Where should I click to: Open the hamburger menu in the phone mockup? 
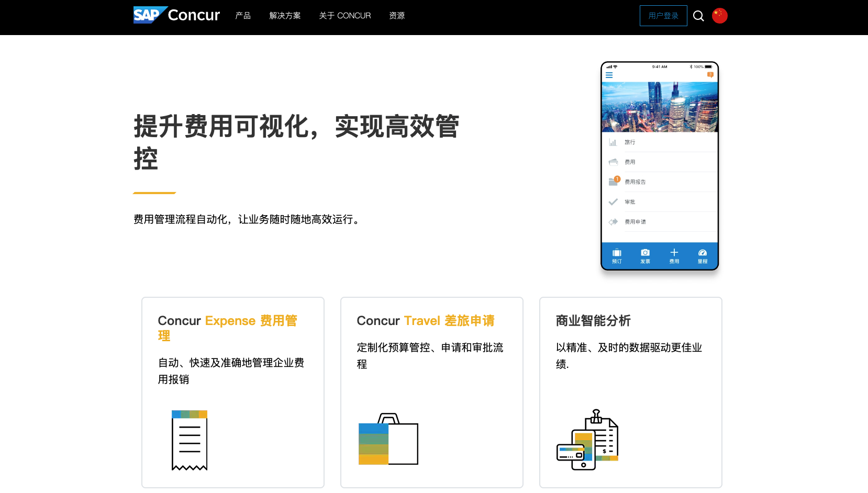click(609, 75)
